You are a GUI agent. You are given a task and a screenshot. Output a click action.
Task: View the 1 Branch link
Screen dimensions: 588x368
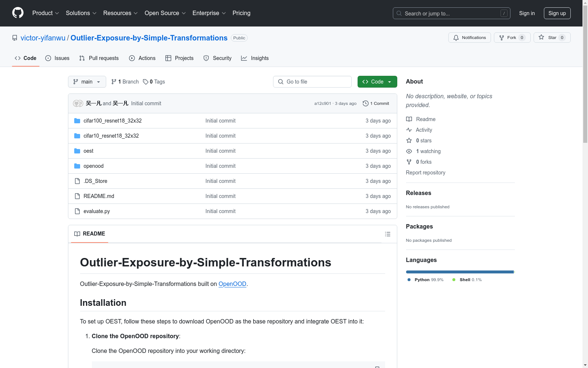[x=125, y=82]
